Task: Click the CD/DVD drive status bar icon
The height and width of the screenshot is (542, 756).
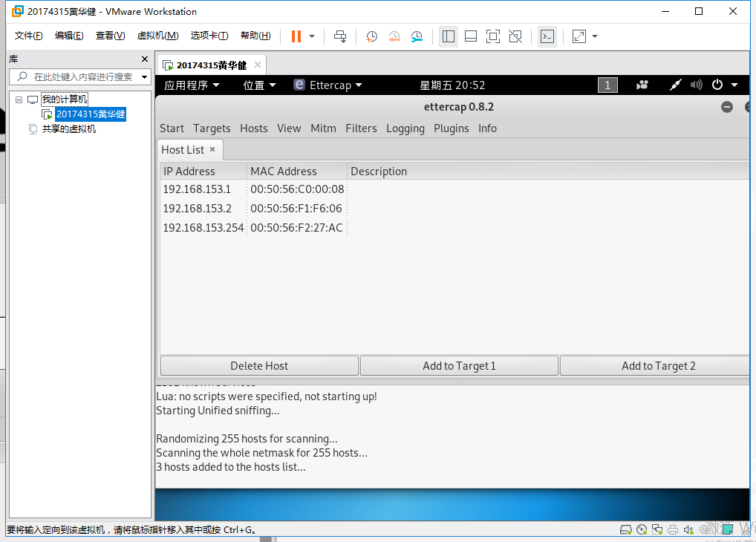Action: 642,530
